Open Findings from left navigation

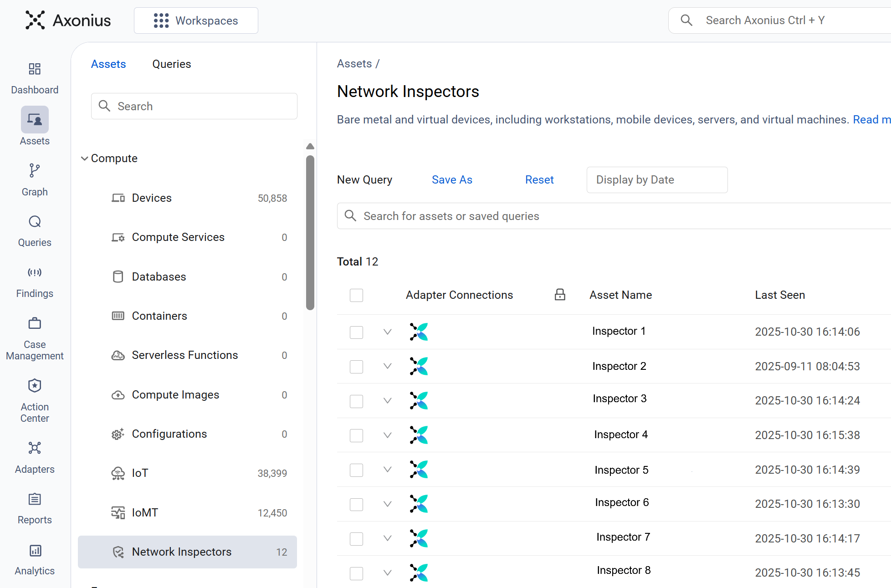pyautogui.click(x=35, y=273)
